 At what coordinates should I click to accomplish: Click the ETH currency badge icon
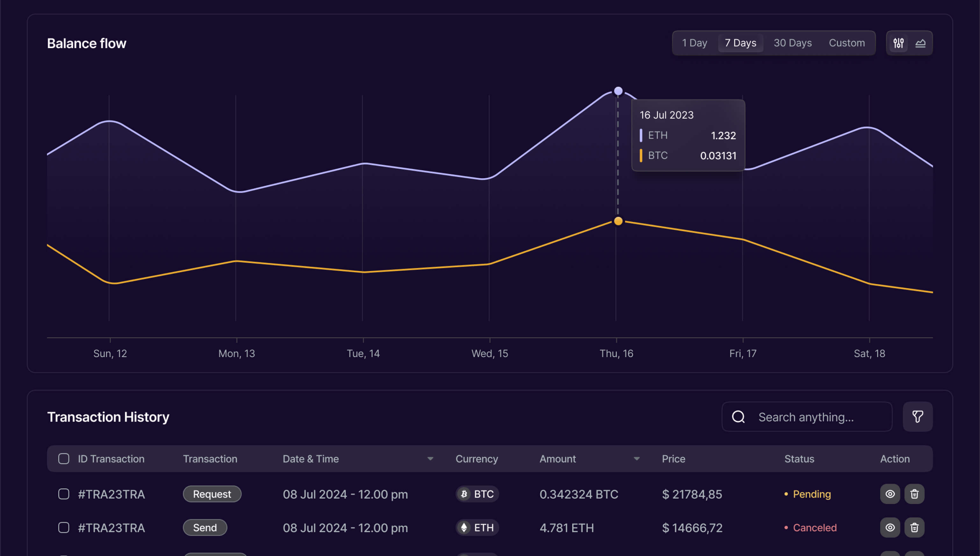click(x=464, y=527)
